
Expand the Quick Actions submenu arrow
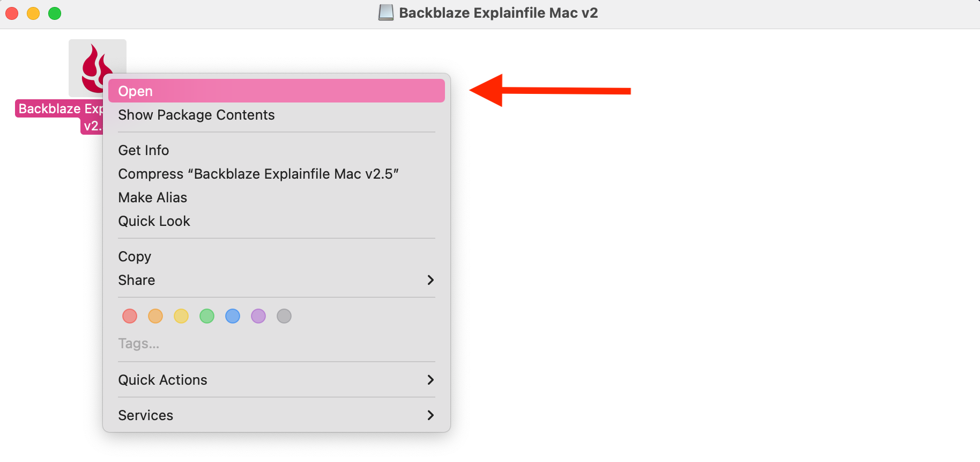pyautogui.click(x=430, y=380)
